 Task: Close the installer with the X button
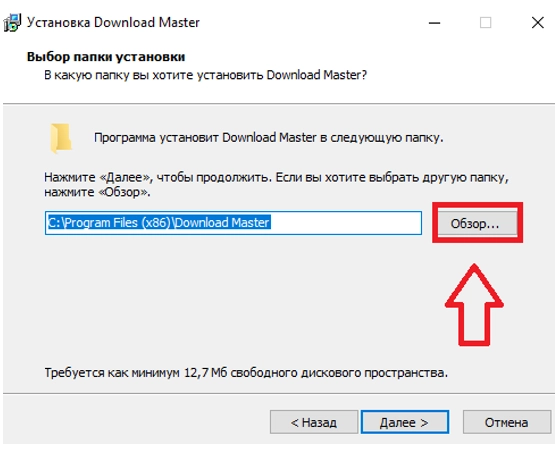pyautogui.click(x=538, y=23)
